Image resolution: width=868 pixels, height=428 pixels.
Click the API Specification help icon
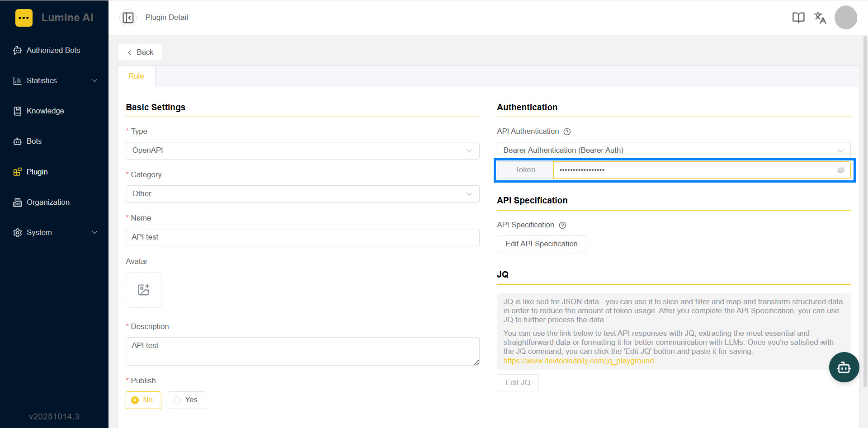click(x=562, y=225)
